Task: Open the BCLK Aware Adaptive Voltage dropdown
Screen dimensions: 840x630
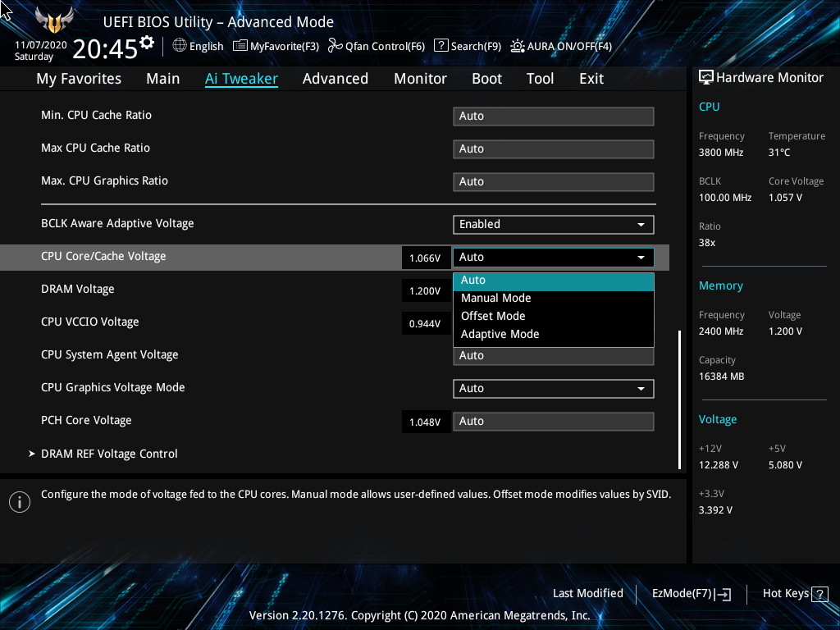Action: pyautogui.click(x=553, y=224)
